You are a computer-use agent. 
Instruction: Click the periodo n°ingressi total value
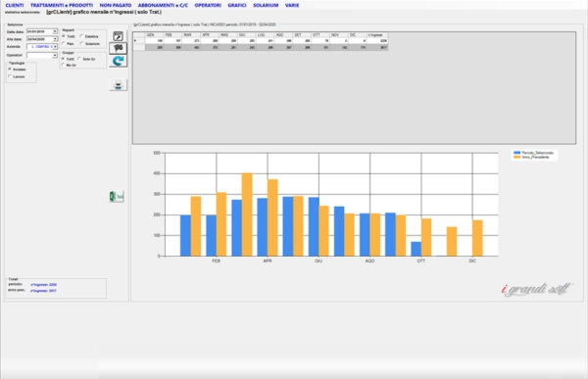[x=43, y=285]
